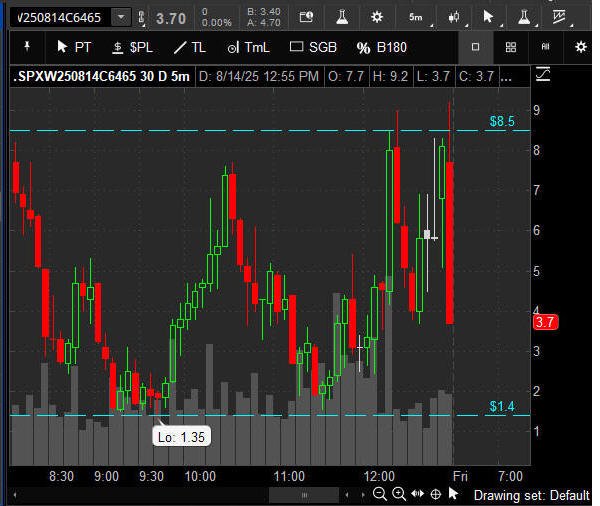Open the symbol dropdown arrow
The width and height of the screenshot is (600, 506).
click(x=121, y=17)
